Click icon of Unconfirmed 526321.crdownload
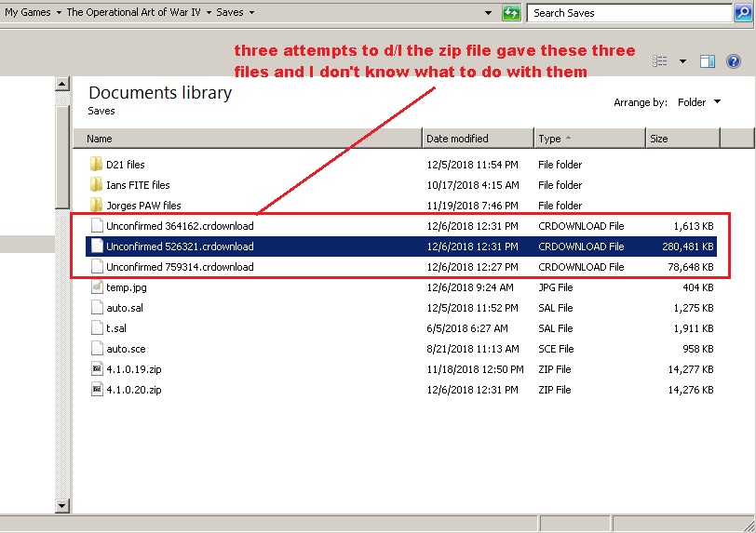Screen dimensions: 756x533 tap(97, 247)
